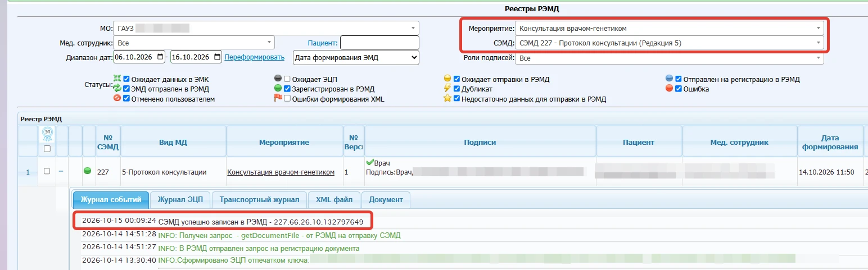Click the red 'Ошибка' status icon
Viewport: 868px width, 270px height.
click(x=669, y=89)
